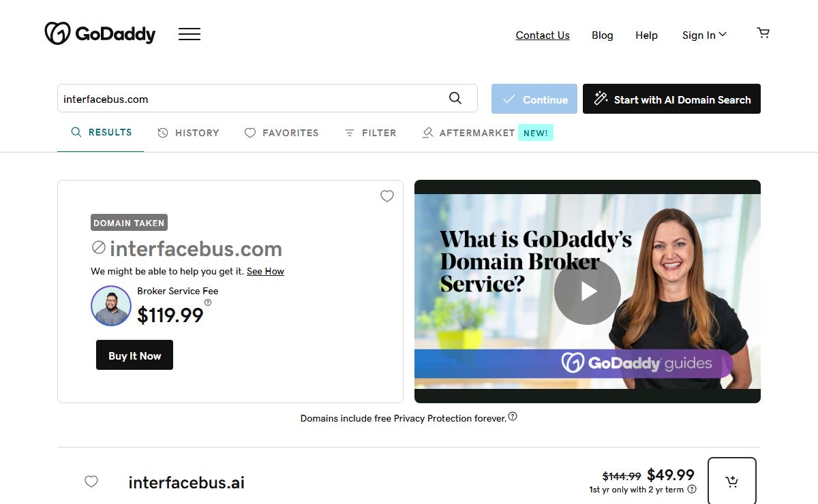The image size is (818, 504).
Task: Click the search magnifier icon in domain field
Action: (455, 98)
